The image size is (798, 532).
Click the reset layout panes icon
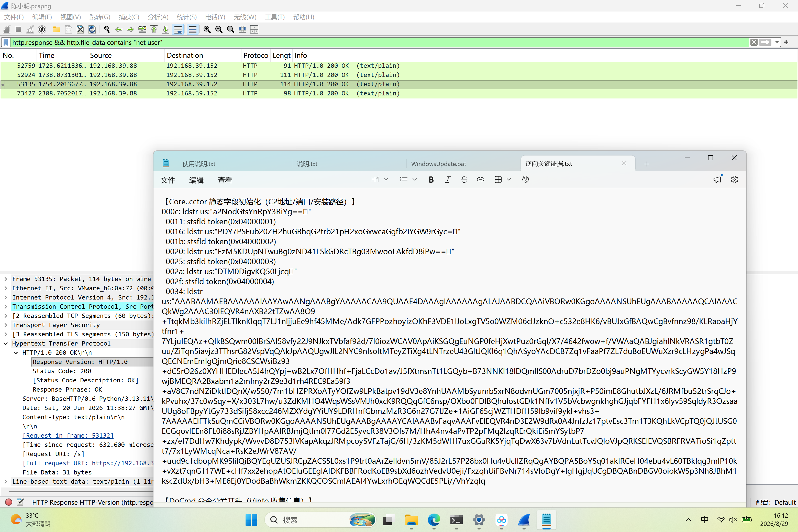tap(254, 29)
